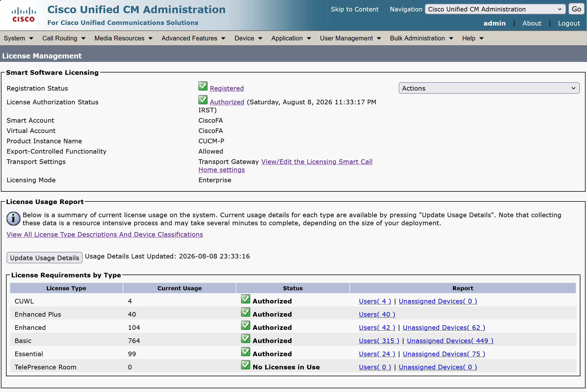Image resolution: width=587 pixels, height=392 pixels.
Task: Open CUWL Users( 4 ) report
Action: 375,301
